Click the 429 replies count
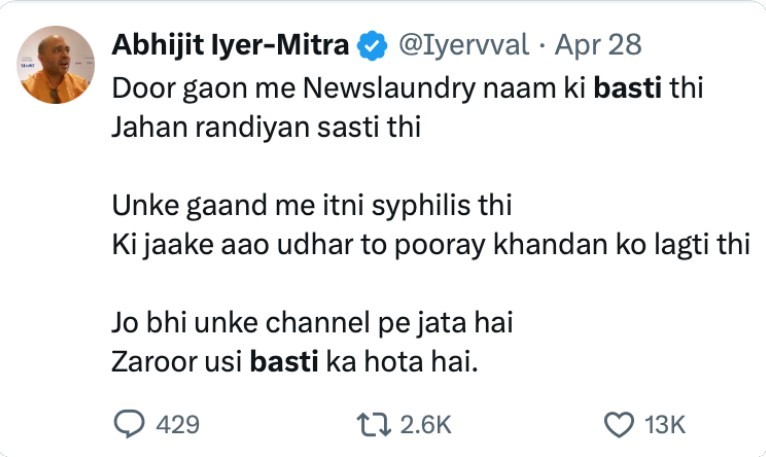The image size is (766, 457). click(x=178, y=424)
